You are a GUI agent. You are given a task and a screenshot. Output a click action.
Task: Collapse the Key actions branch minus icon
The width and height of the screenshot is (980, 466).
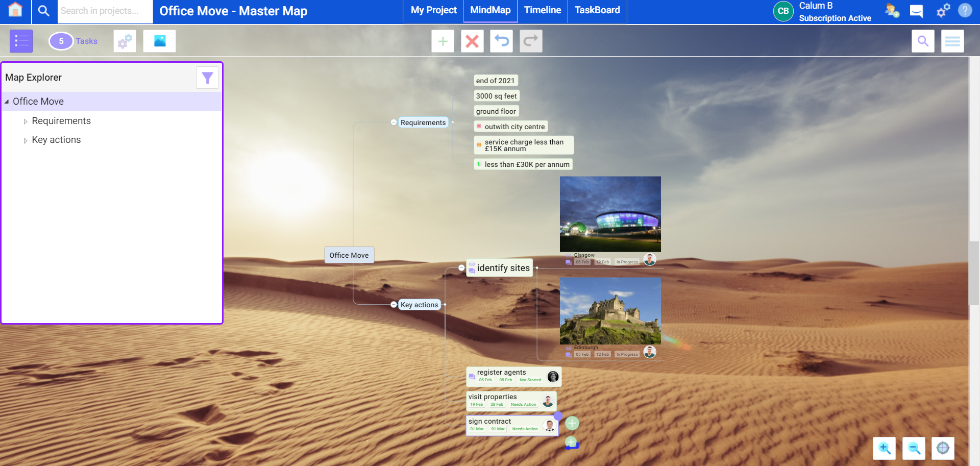[393, 304]
